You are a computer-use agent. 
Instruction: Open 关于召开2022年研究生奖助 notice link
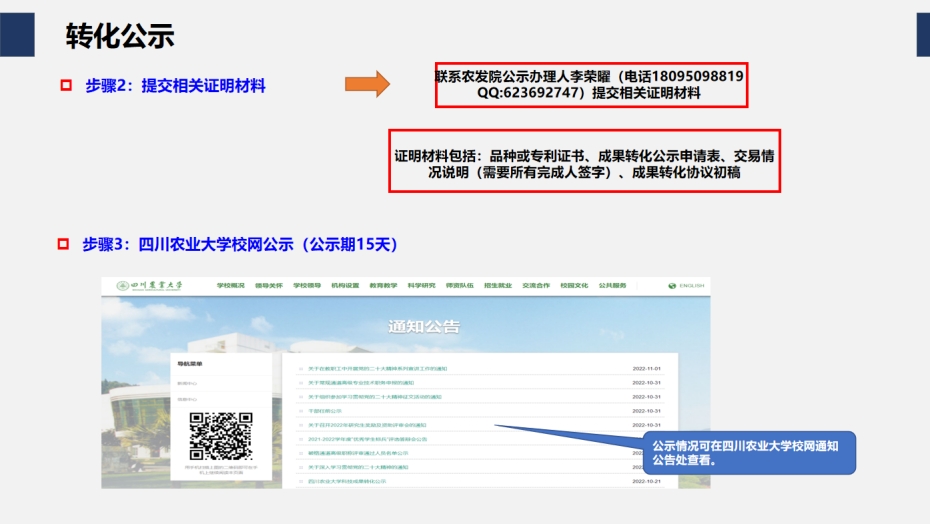(x=367, y=425)
